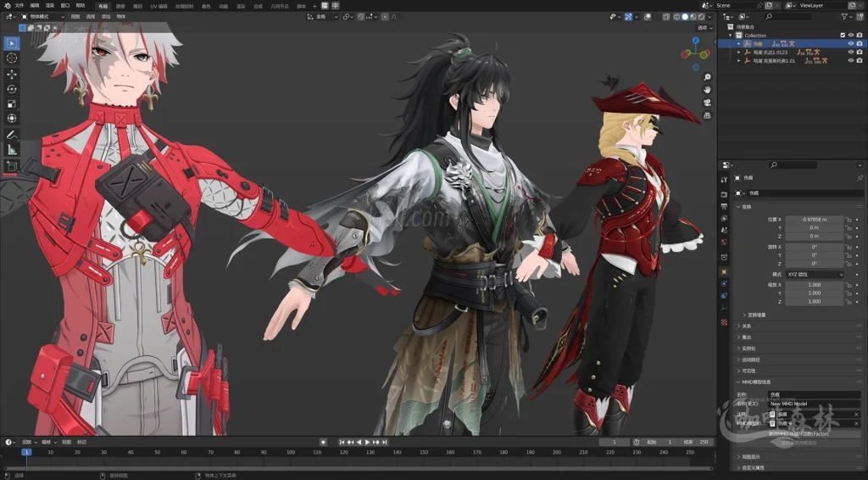This screenshot has width=868, height=480.
Task: Open the Object Constraints properties tab
Action: [724, 296]
